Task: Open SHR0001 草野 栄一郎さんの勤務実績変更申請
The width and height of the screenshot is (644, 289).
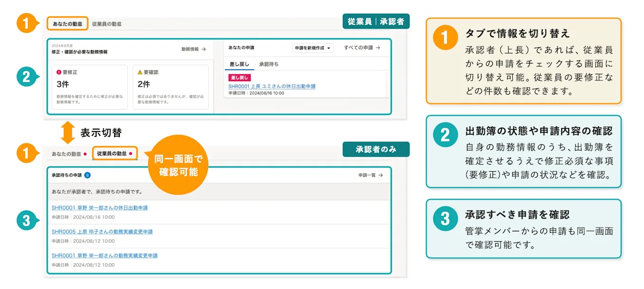Action: pyautogui.click(x=104, y=255)
